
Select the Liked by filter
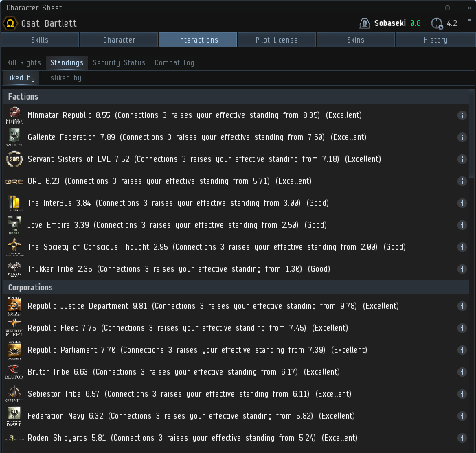[21, 78]
